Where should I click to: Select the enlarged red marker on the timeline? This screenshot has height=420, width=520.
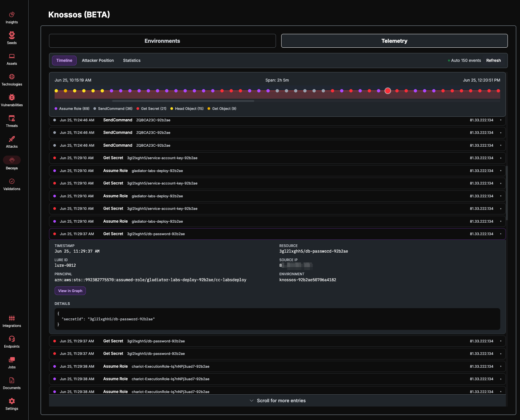(x=388, y=91)
